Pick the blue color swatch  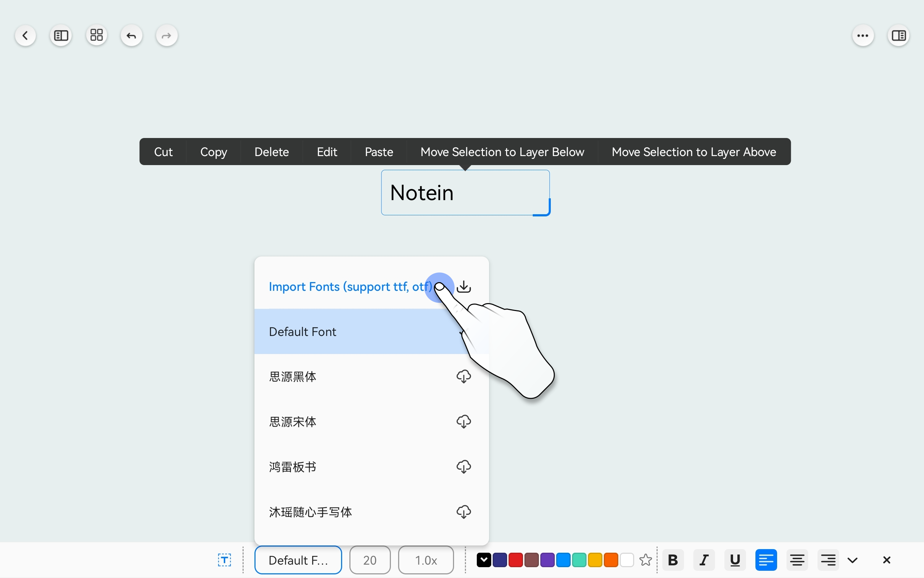pyautogui.click(x=563, y=560)
